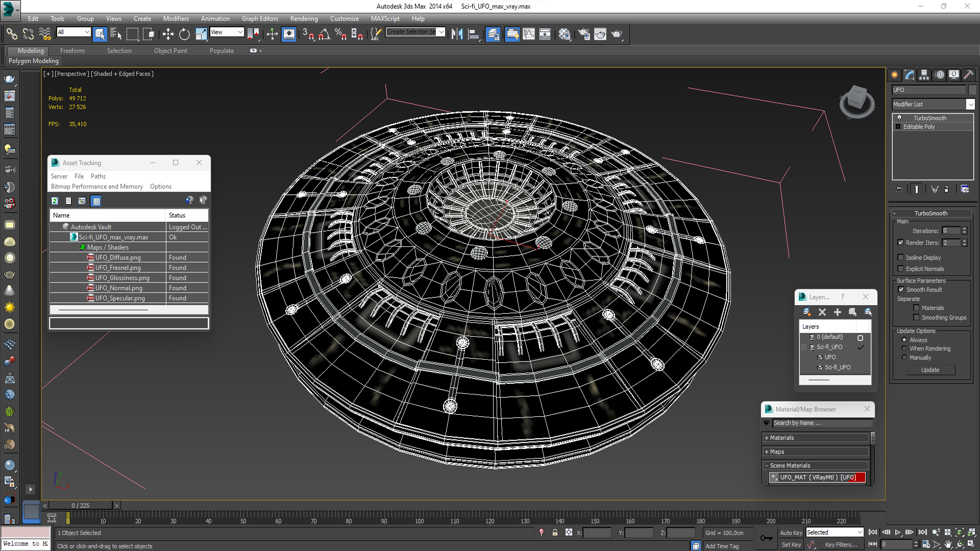This screenshot has height=551, width=980.
Task: Collapse the Sci-fi_UFO layer tree node
Action: click(x=804, y=347)
